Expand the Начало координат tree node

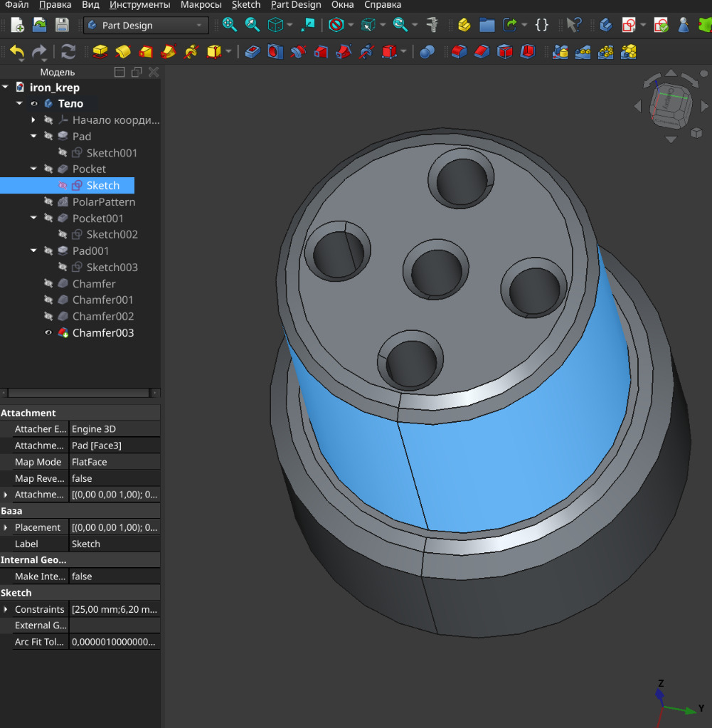click(x=33, y=120)
